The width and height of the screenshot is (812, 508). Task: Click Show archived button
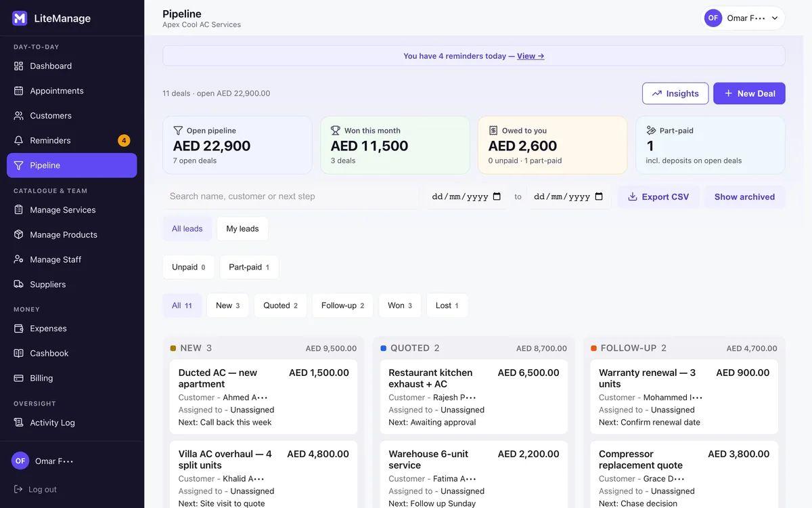point(744,196)
